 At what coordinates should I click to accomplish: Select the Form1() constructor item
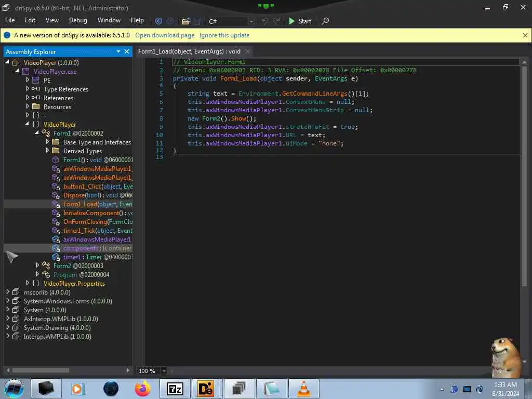point(98,160)
